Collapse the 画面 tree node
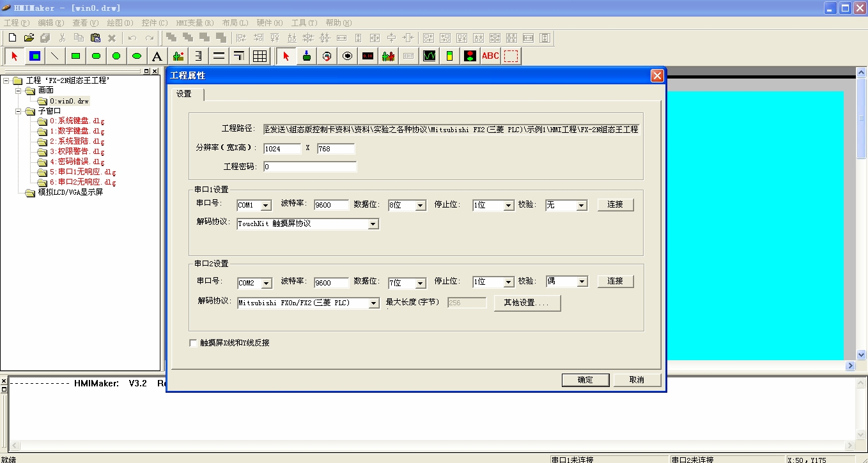This screenshot has height=463, width=868. point(19,91)
